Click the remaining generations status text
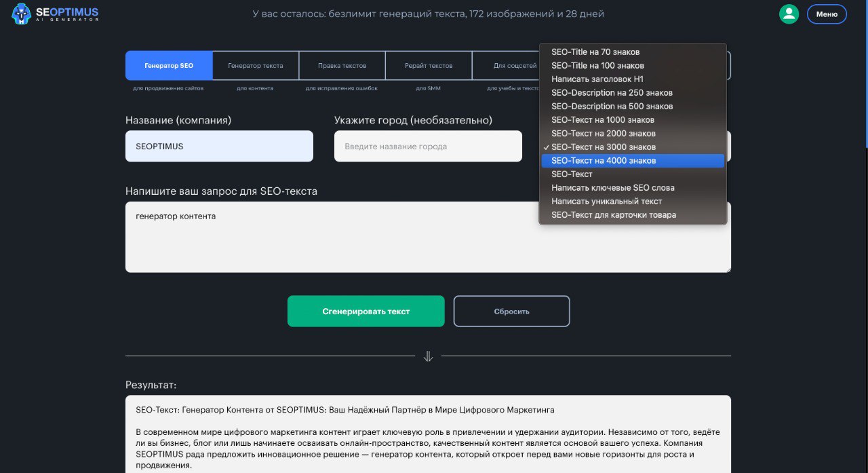 [428, 14]
